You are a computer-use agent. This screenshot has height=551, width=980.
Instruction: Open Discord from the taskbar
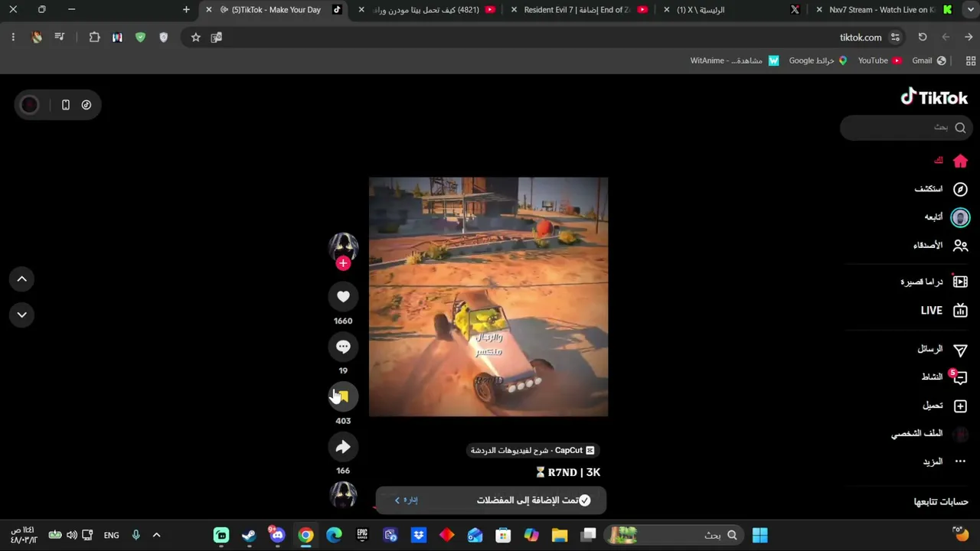tap(277, 535)
